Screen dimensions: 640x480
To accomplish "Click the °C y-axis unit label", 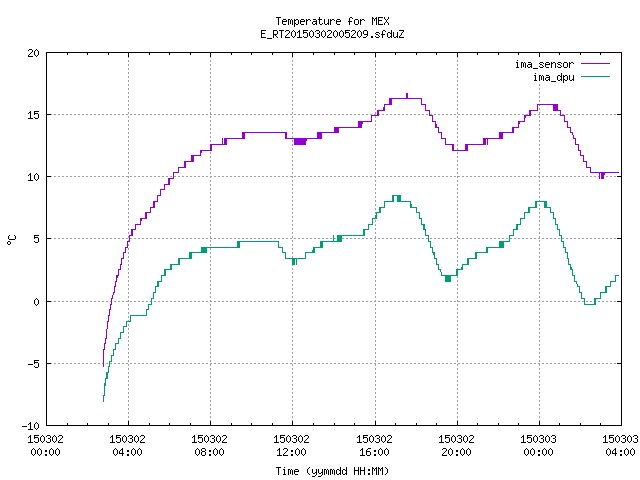I will 11,240.
